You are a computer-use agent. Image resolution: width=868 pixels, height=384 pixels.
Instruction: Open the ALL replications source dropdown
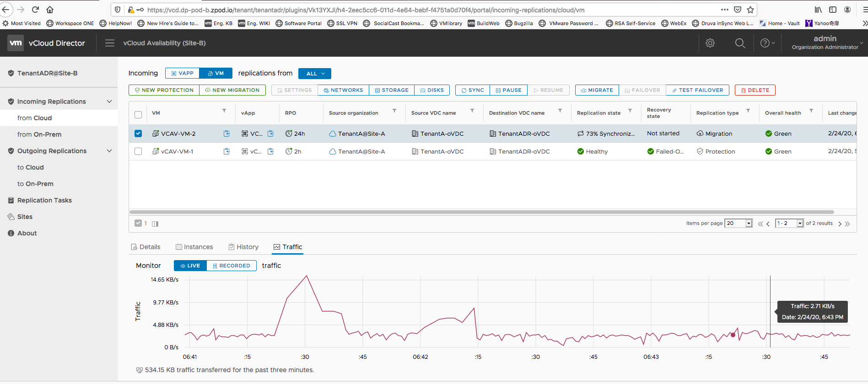(315, 74)
